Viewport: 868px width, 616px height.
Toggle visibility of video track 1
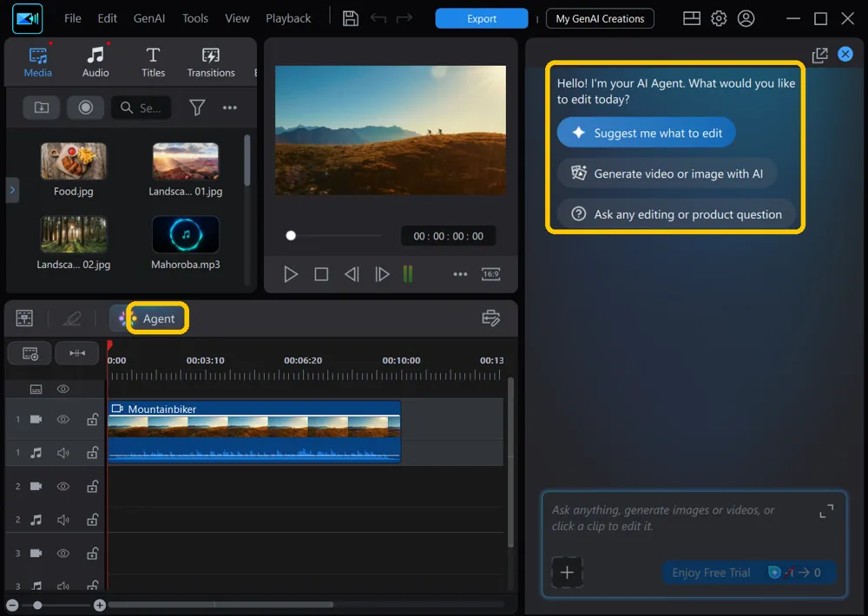click(x=63, y=420)
